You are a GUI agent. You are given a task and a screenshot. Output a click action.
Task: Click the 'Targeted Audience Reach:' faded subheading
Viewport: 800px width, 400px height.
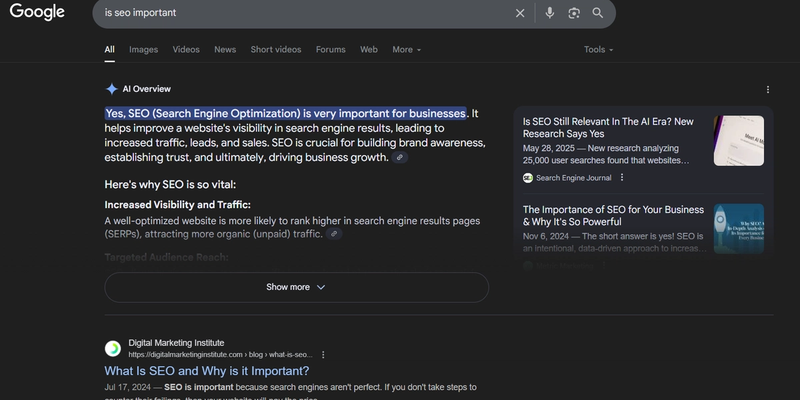tap(166, 258)
